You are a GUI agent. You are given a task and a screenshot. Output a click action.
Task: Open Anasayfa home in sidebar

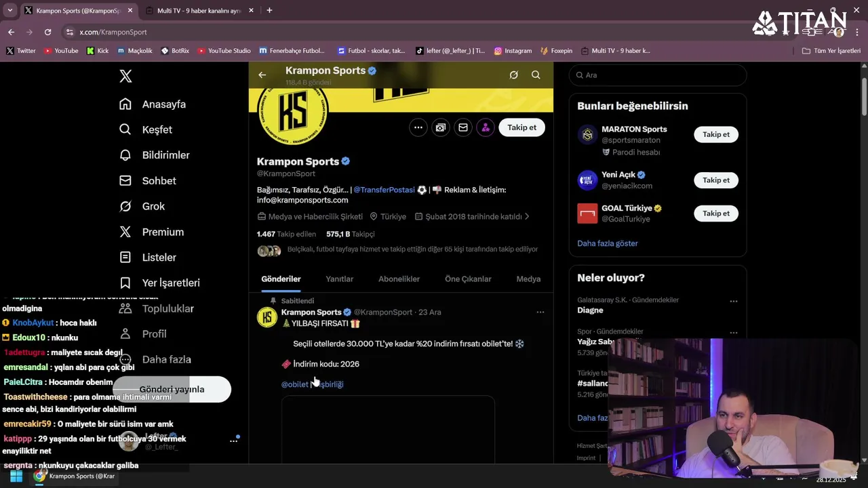click(153, 104)
